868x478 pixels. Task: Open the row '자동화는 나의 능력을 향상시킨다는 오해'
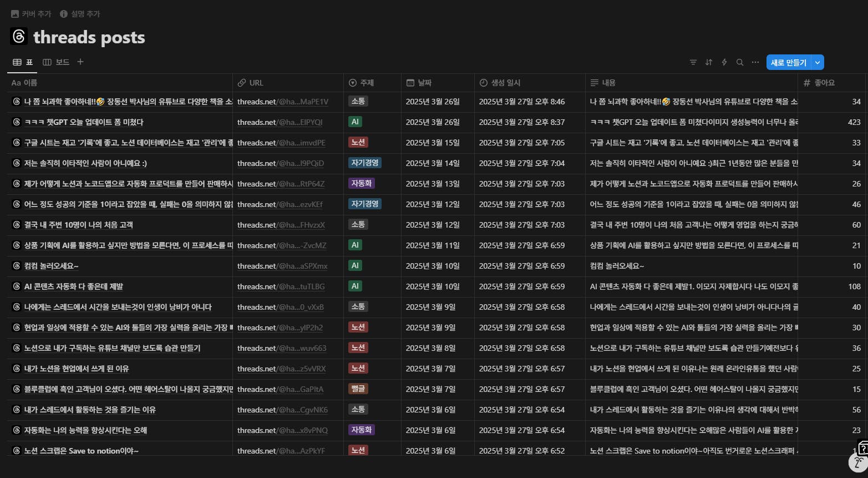click(x=85, y=430)
